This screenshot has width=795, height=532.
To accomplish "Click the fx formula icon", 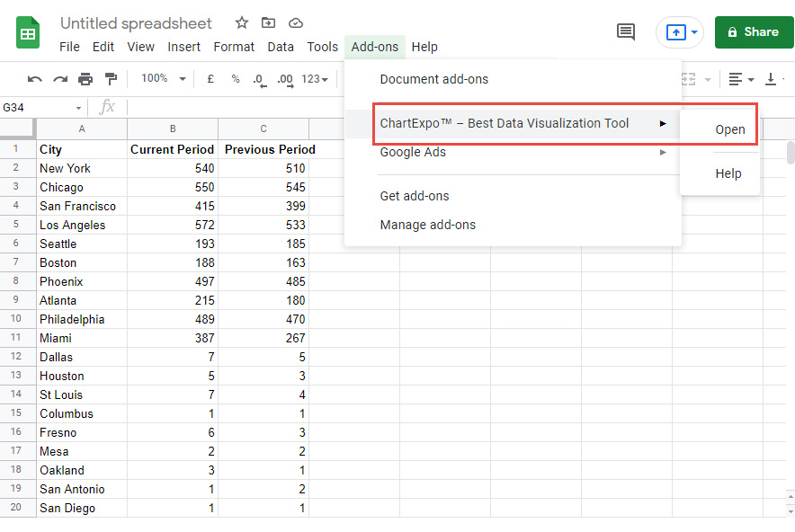I will coord(107,107).
